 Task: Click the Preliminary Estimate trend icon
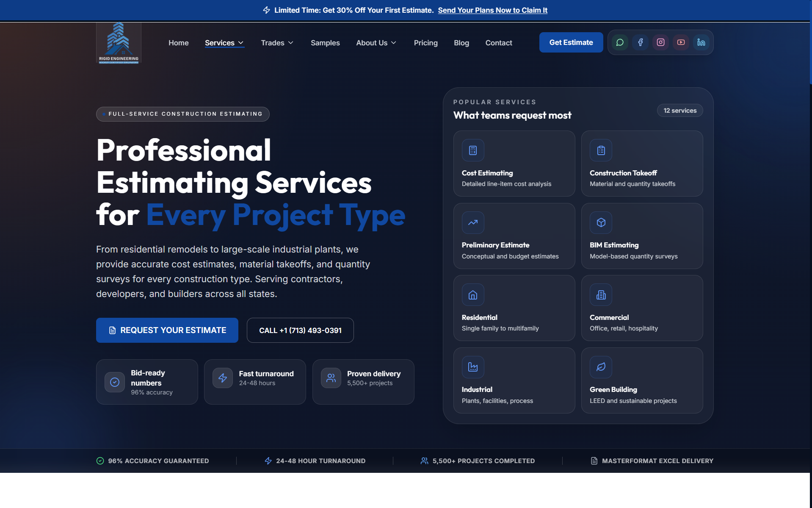point(473,222)
